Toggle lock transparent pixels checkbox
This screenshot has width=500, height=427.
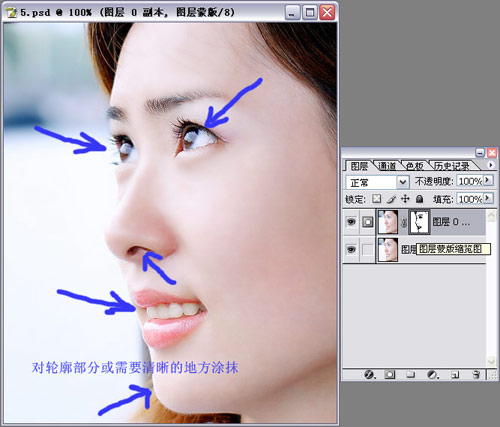[x=376, y=199]
